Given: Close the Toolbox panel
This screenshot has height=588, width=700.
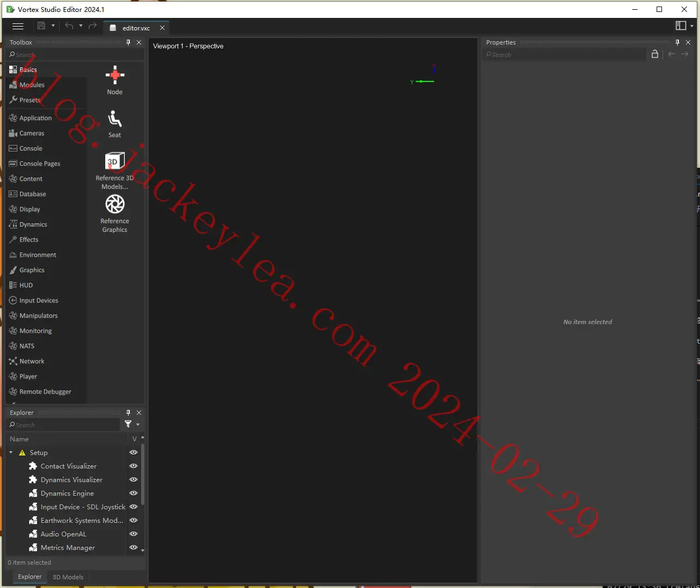Looking at the screenshot, I should 139,42.
